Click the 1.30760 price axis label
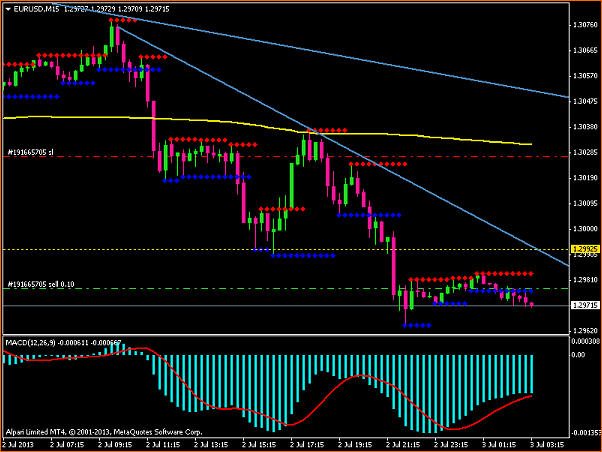 [585, 25]
